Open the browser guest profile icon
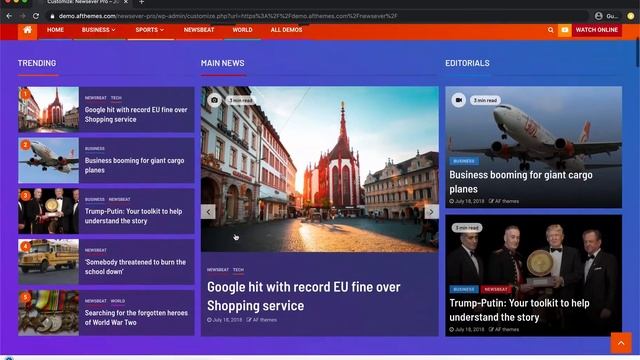640x360 pixels. (x=599, y=16)
